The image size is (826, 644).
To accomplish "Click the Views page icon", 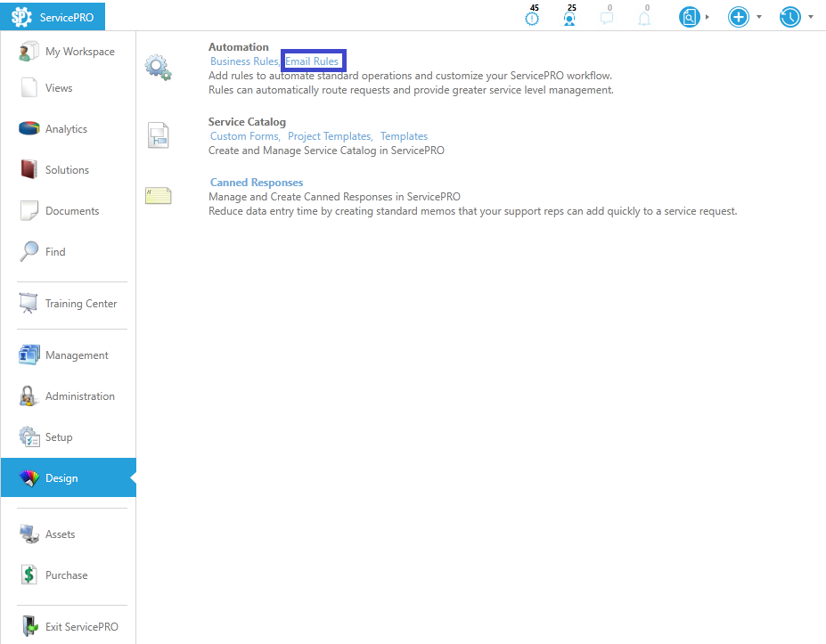I will [29, 87].
